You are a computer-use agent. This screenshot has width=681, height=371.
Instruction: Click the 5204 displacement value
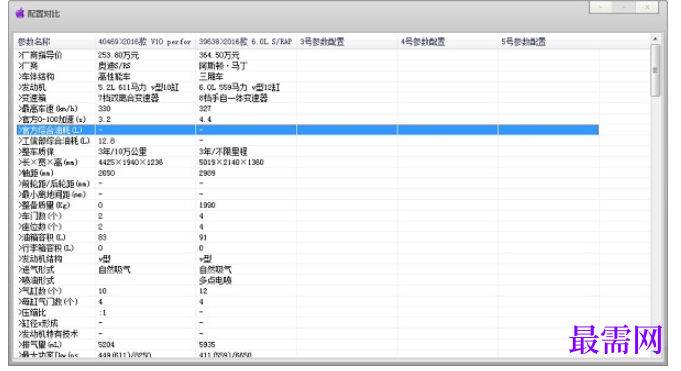[x=106, y=344]
